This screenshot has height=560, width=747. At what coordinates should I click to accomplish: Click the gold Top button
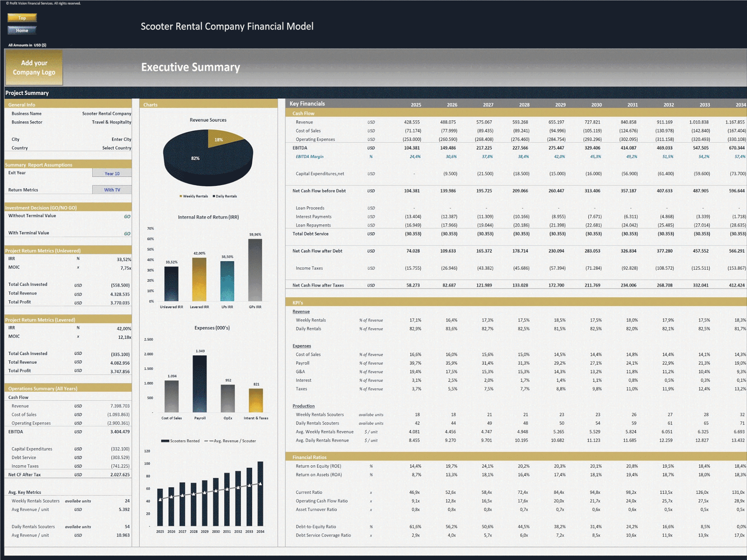click(22, 18)
